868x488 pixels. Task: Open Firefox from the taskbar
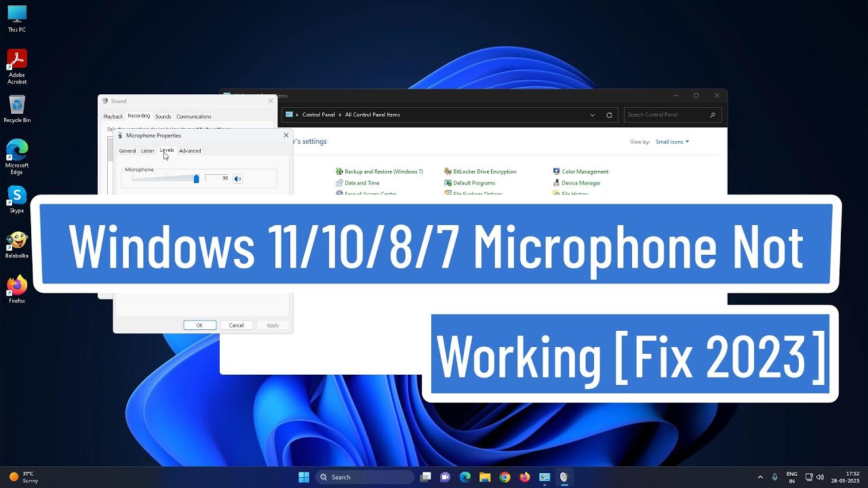click(524, 477)
